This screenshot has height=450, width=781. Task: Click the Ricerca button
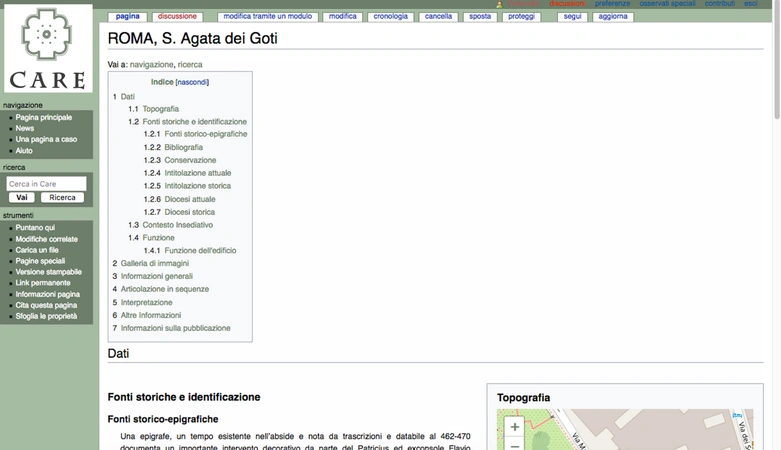62,197
